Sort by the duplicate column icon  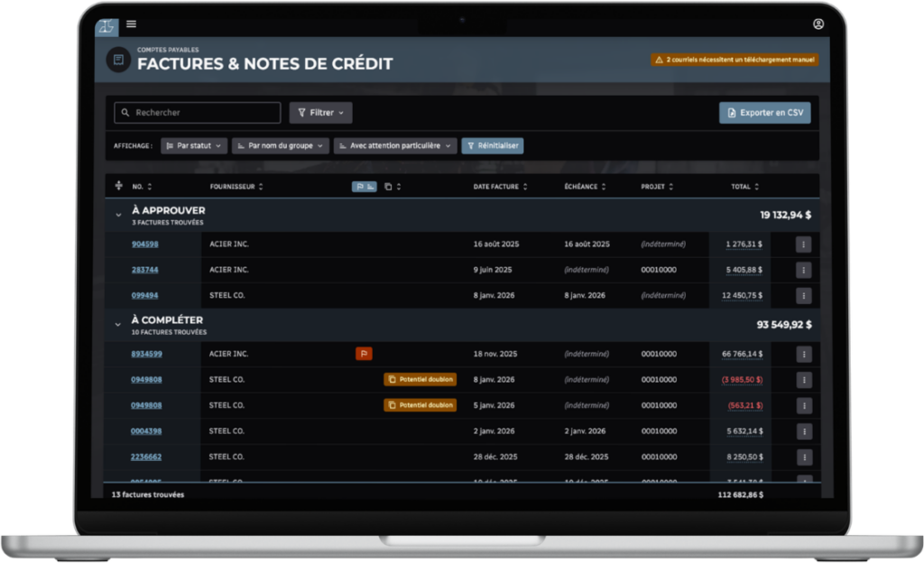pos(388,187)
